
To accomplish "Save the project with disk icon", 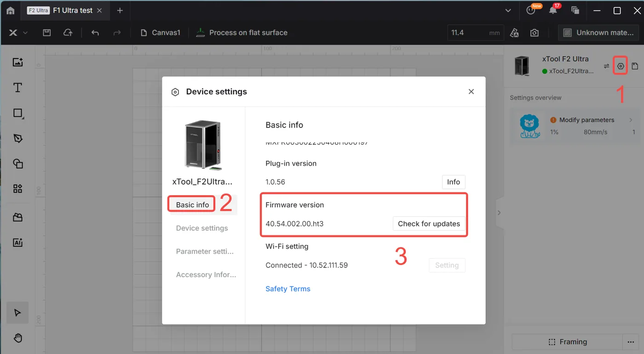I will point(46,33).
